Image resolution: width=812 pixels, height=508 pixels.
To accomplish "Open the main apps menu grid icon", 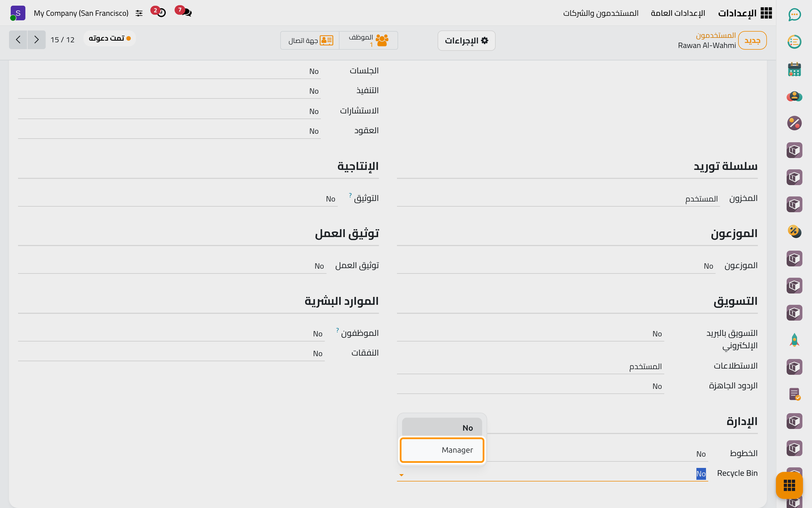I will click(766, 13).
